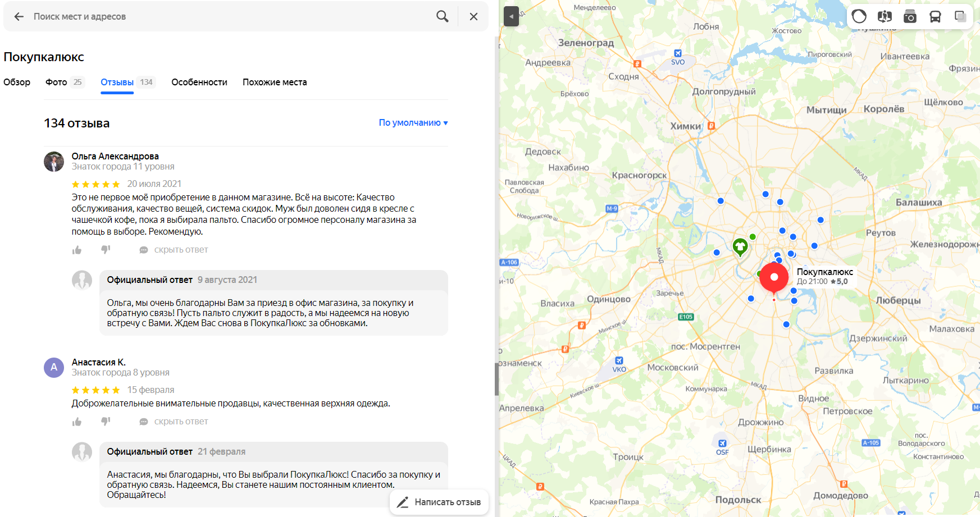Viewport: 980px width, 517px height.
Task: Click the 134 отзыва heading
Action: click(x=77, y=123)
